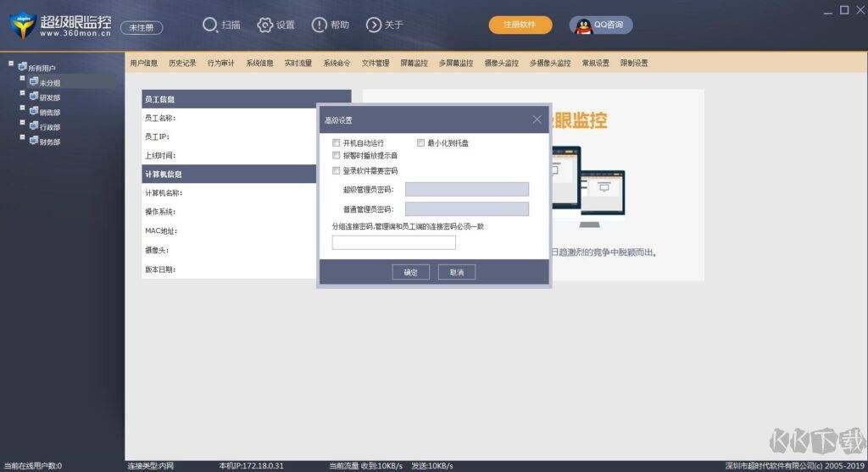Click 连接类型:内网 status entry

point(151,466)
